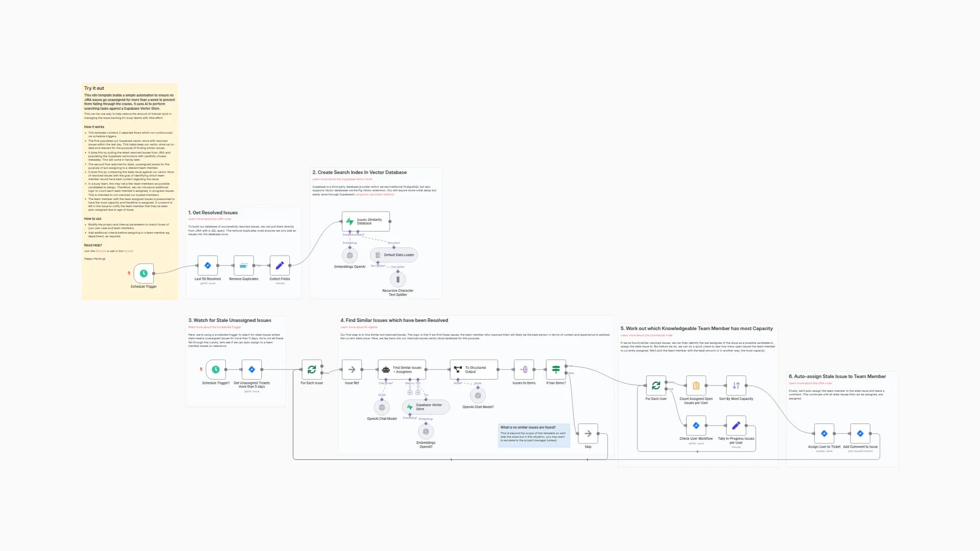Select the OpenAI Chat Model1 sub-node
This screenshot has height=551, width=980.
point(478,395)
